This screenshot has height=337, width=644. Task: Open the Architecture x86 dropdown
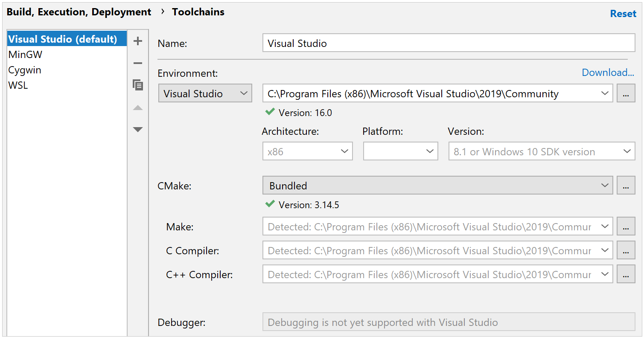point(308,151)
